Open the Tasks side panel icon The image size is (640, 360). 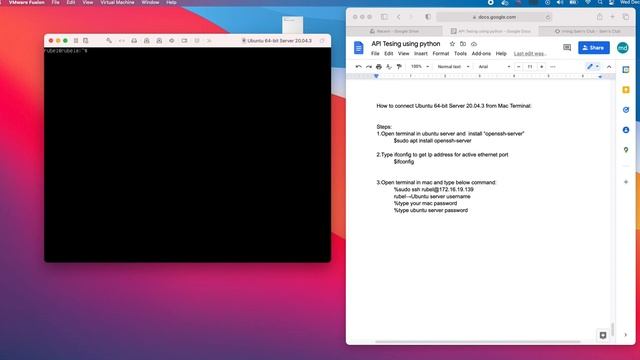pos(626,110)
